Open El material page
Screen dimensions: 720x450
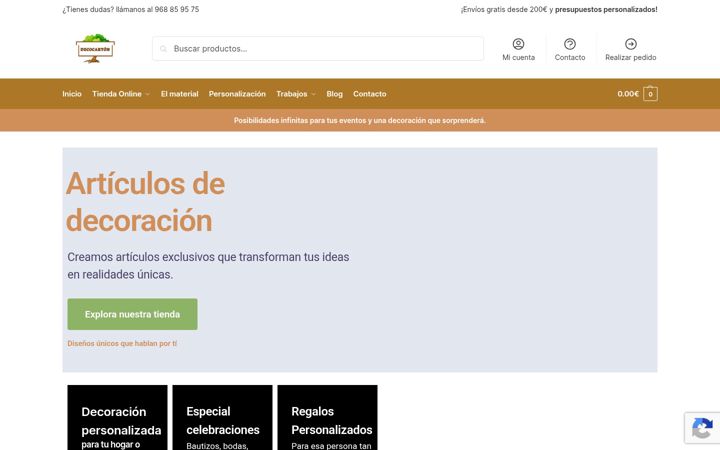pos(180,94)
